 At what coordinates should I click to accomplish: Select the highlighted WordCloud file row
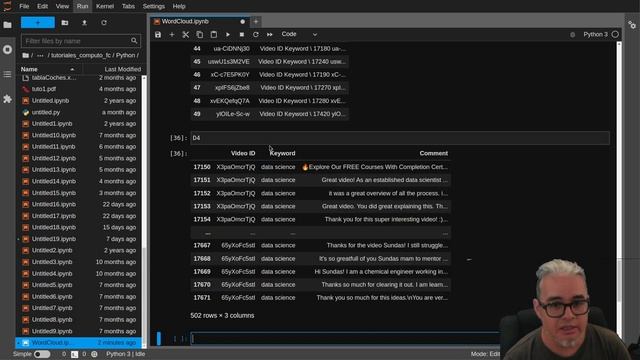pos(79,342)
